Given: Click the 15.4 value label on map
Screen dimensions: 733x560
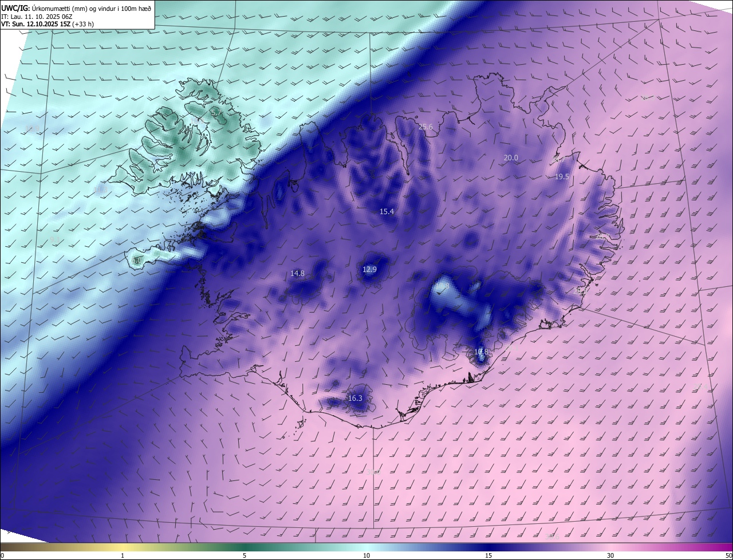Looking at the screenshot, I should [387, 212].
